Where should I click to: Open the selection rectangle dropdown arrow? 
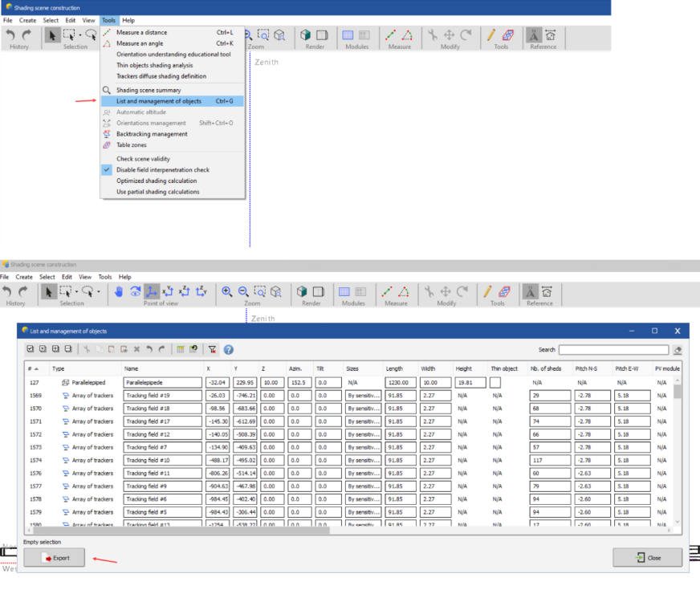coord(77,292)
